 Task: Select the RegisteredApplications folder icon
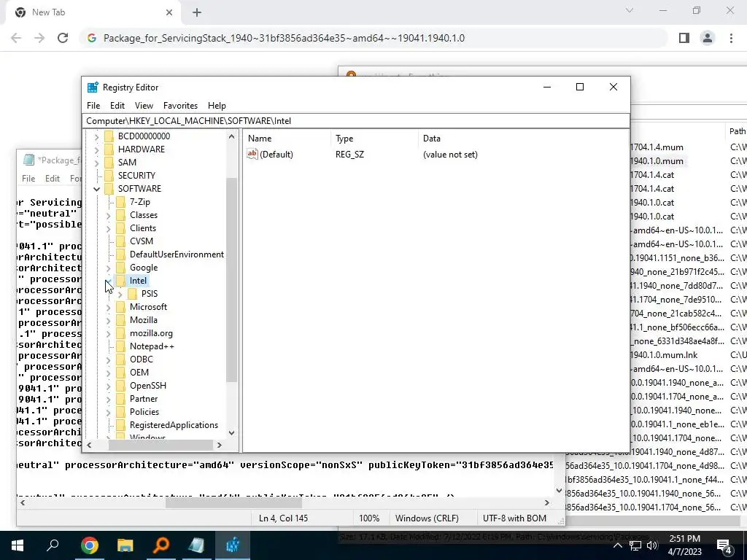click(x=120, y=425)
